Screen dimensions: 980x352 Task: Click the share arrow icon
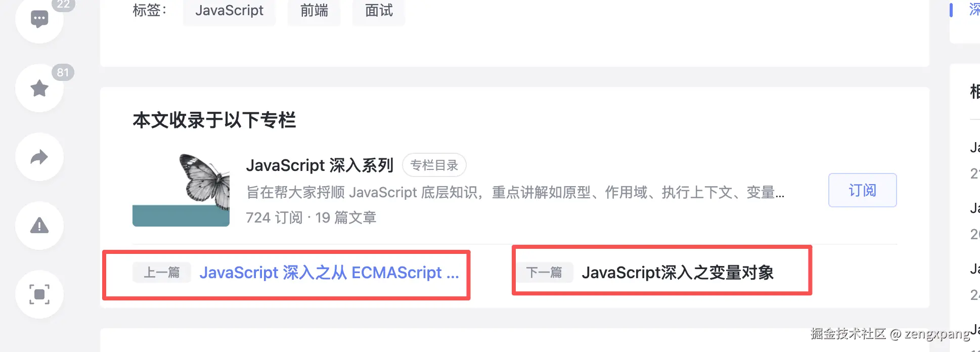click(x=39, y=157)
